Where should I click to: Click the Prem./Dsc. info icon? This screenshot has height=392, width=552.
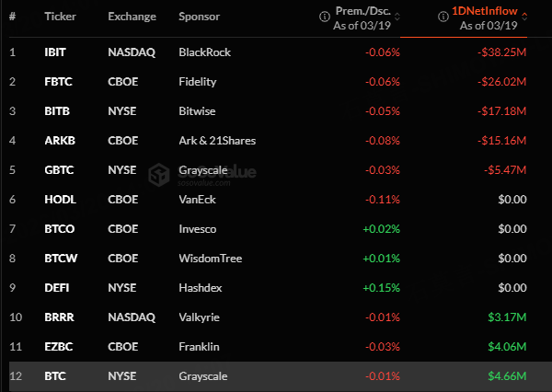pos(324,17)
